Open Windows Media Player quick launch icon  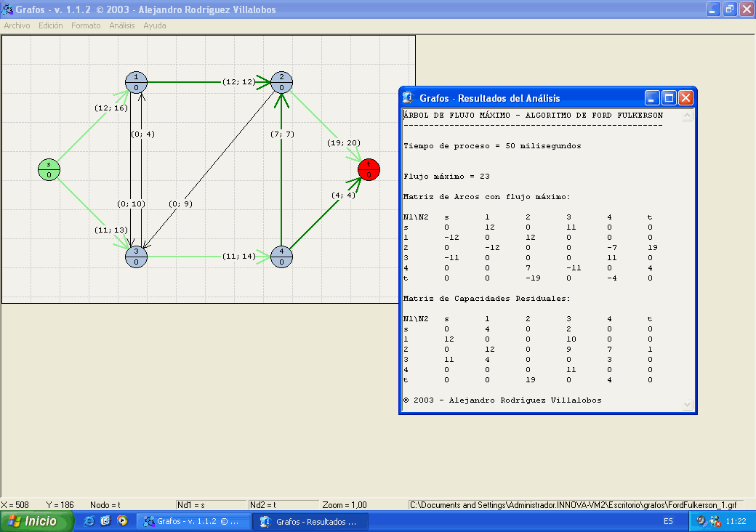(x=122, y=521)
